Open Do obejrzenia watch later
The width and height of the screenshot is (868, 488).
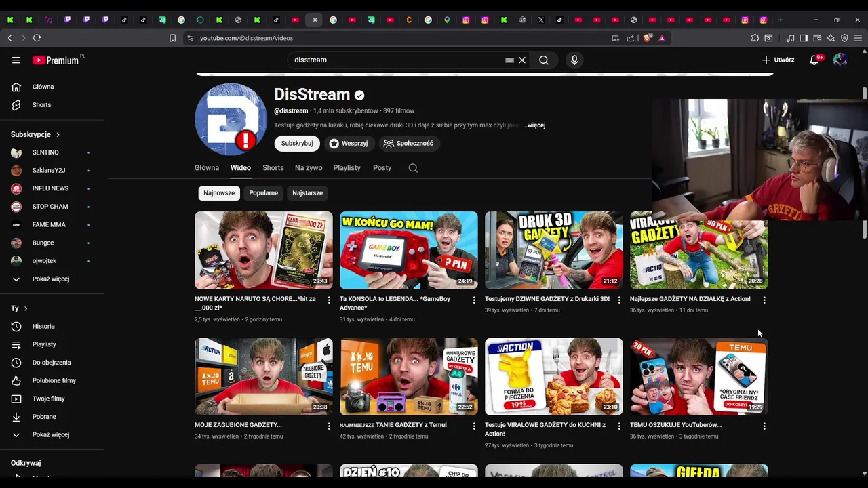pos(52,363)
